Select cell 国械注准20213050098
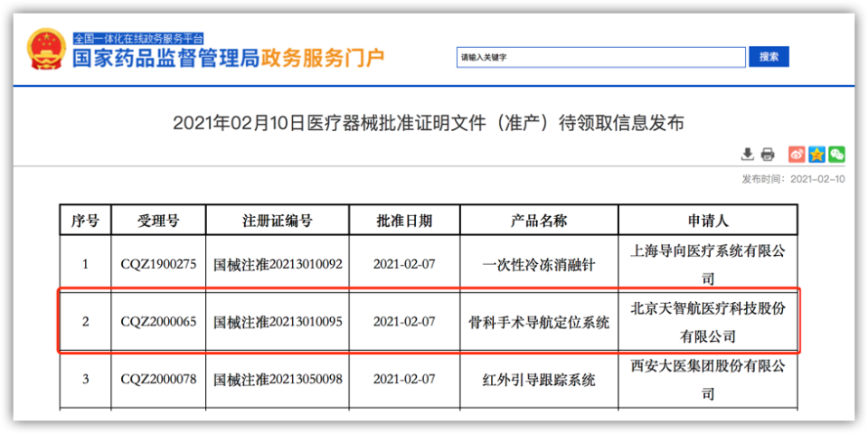 coord(278,379)
